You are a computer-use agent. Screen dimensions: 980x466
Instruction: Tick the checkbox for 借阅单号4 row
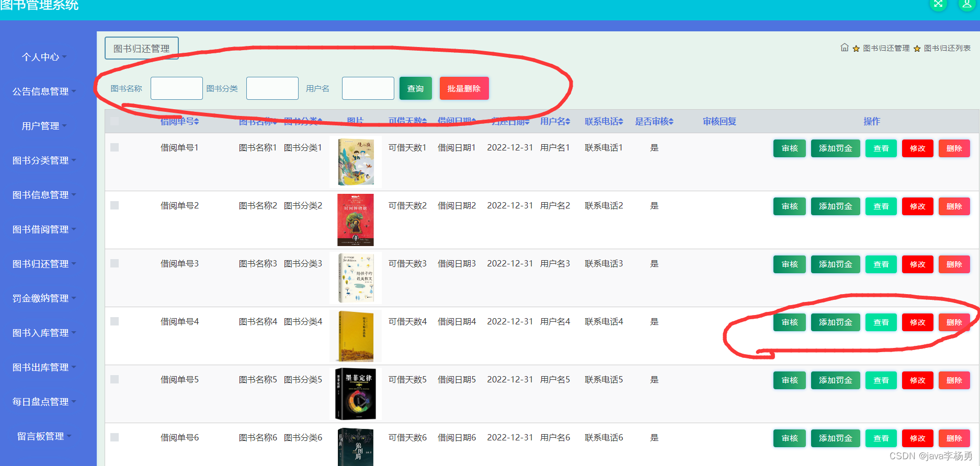(115, 321)
